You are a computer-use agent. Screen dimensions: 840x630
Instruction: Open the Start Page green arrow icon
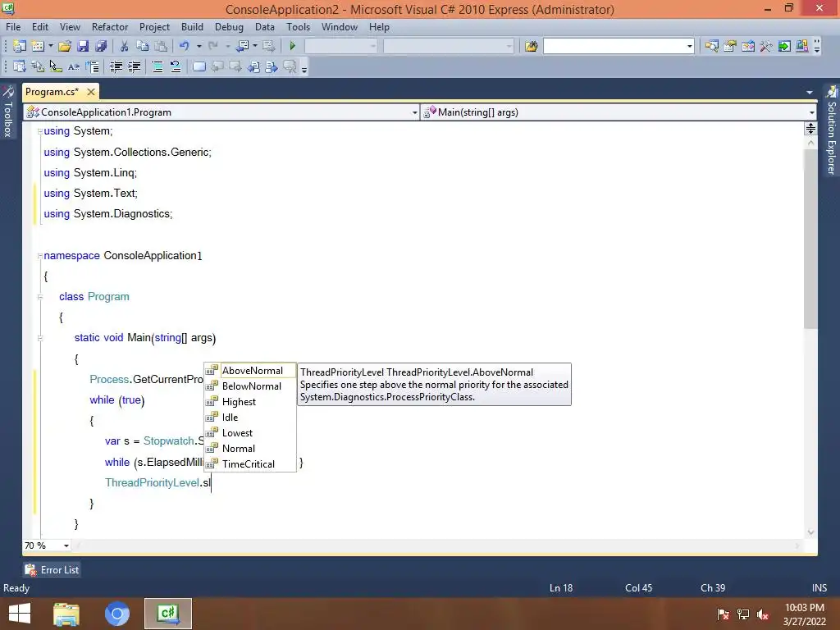[784, 46]
